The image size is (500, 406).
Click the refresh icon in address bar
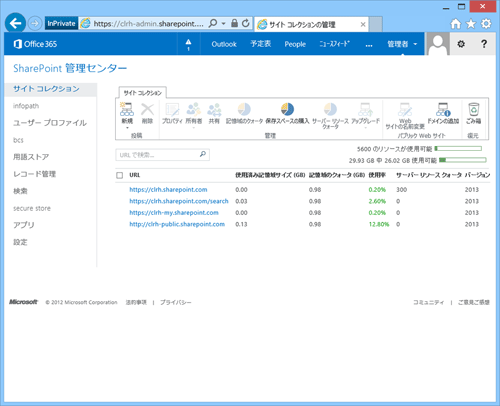[246, 23]
